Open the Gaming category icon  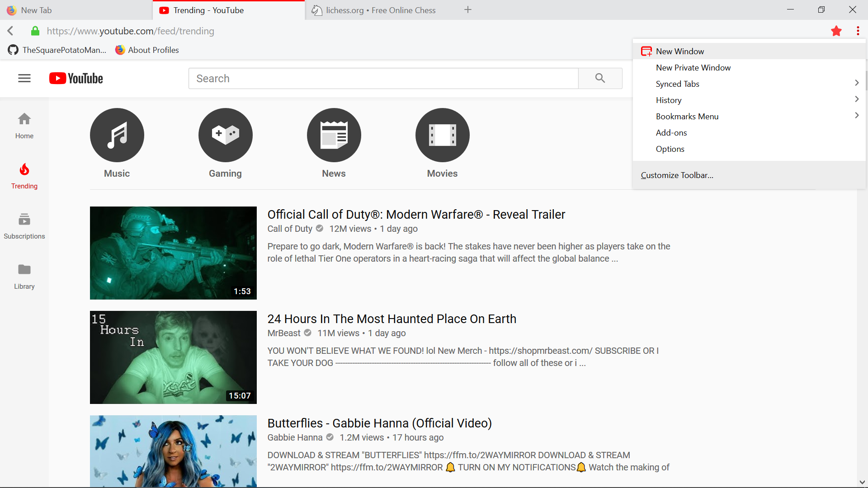point(225,135)
